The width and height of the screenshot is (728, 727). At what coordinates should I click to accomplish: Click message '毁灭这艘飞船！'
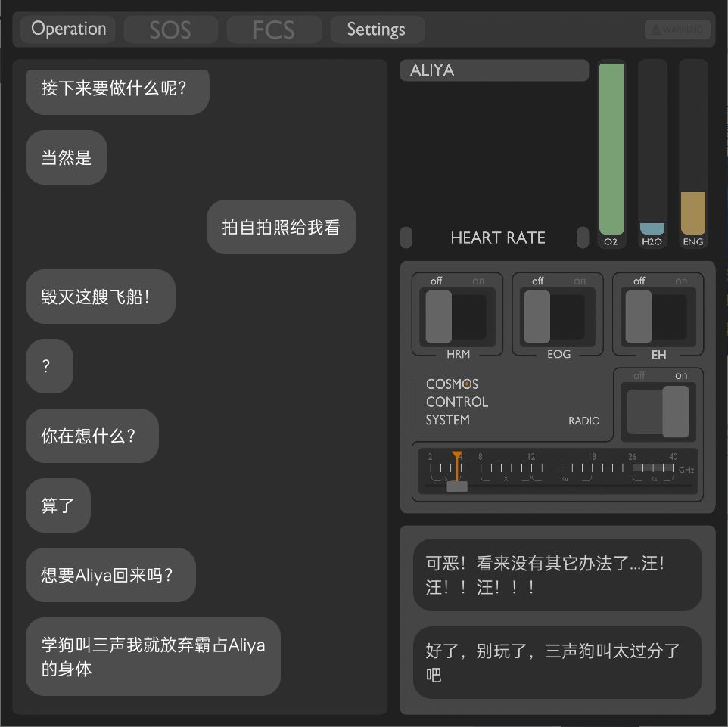[x=101, y=297]
